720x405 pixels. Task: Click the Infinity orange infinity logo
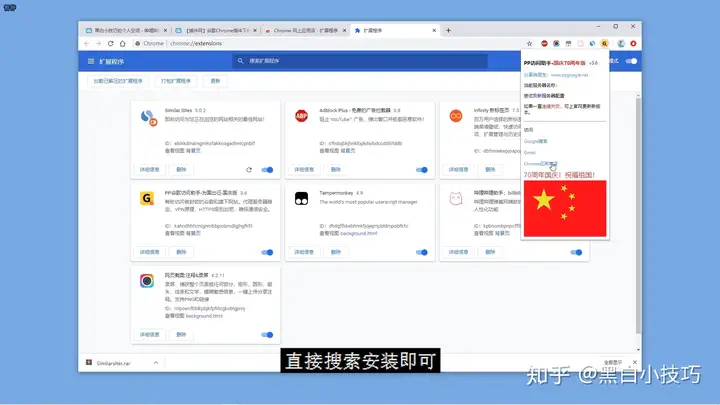[456, 116]
